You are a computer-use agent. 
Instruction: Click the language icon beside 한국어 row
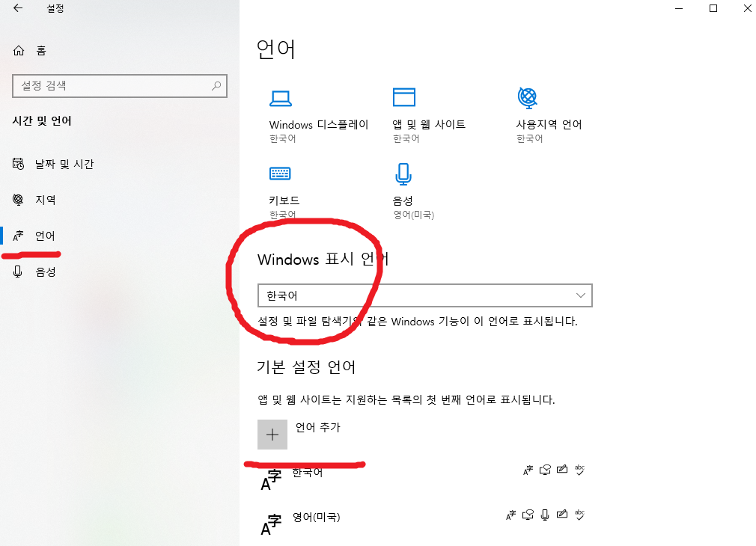pos(271,480)
